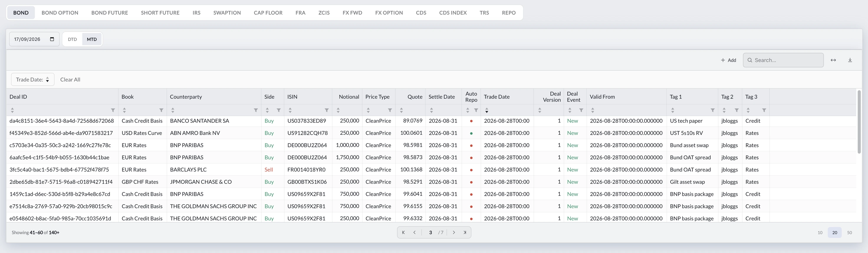Set page size to 10 rows
Viewport: 868px width, 253px height.
point(820,232)
